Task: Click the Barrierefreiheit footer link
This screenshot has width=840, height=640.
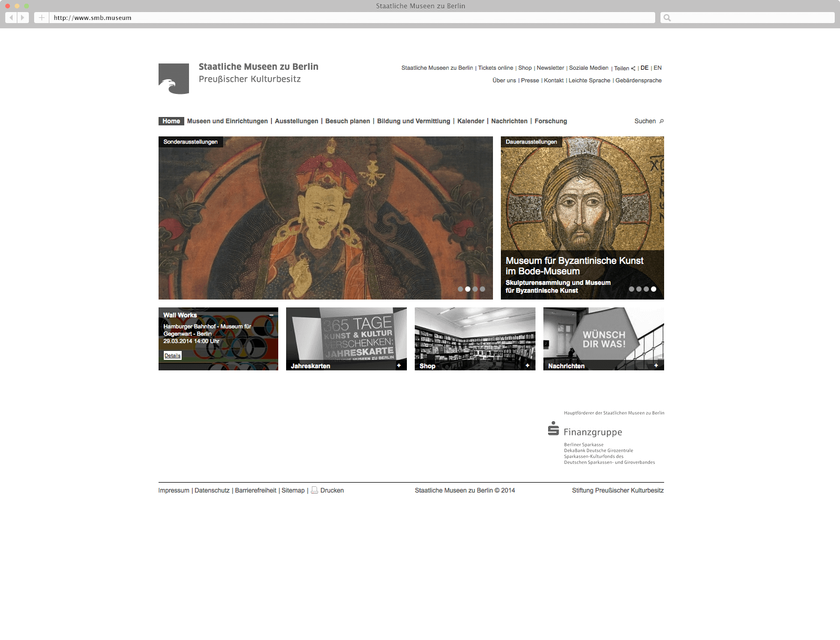Action: (256, 490)
